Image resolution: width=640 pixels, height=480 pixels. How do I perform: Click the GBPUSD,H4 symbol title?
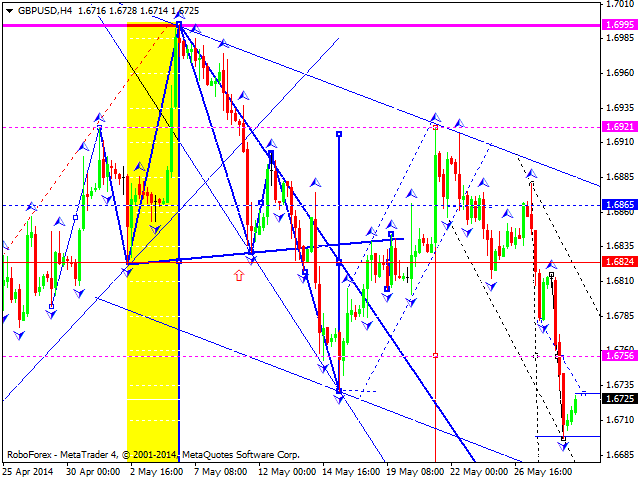click(45, 11)
